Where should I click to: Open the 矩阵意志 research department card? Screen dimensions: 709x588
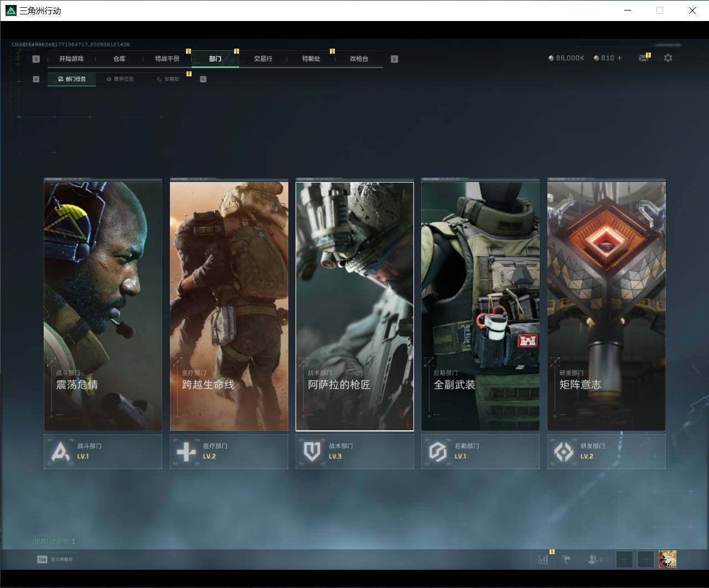tap(607, 306)
